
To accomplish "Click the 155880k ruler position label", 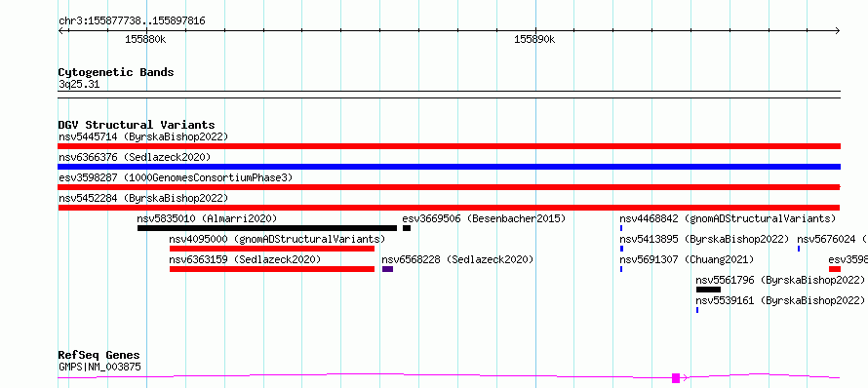I will point(145,39).
